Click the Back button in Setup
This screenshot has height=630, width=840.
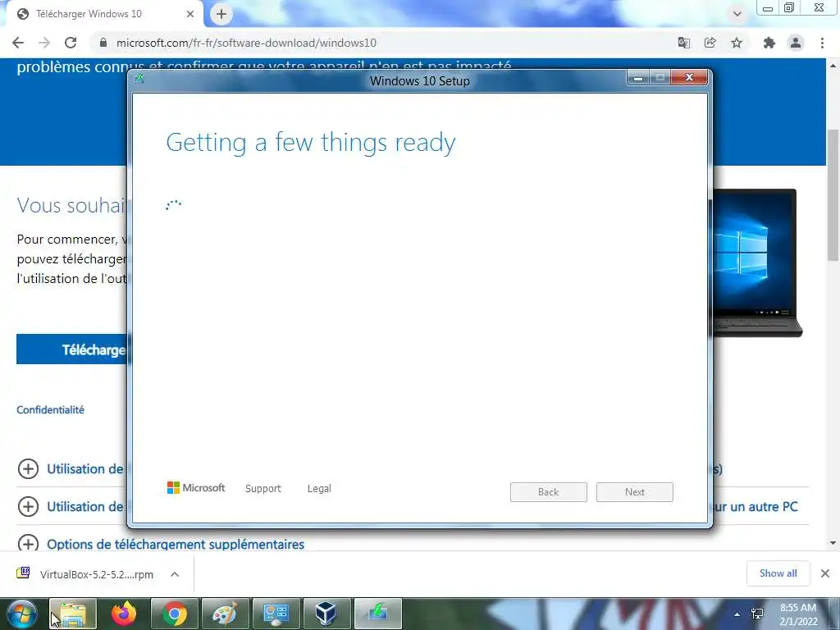tap(549, 492)
